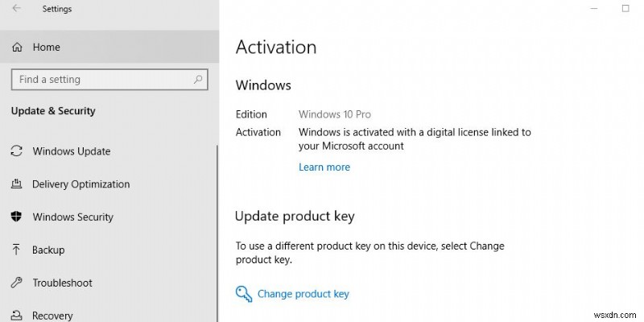This screenshot has width=644, height=322.
Task: Open Home settings page
Action: click(x=109, y=47)
